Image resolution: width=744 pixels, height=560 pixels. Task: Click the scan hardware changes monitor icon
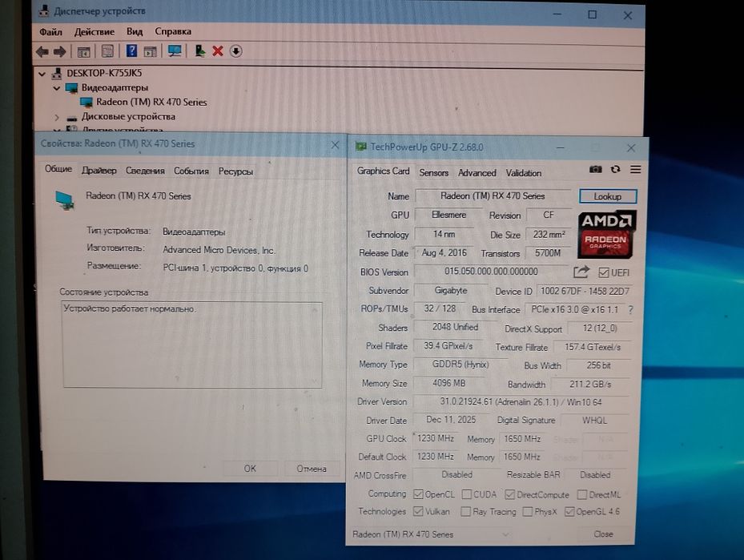pos(175,50)
